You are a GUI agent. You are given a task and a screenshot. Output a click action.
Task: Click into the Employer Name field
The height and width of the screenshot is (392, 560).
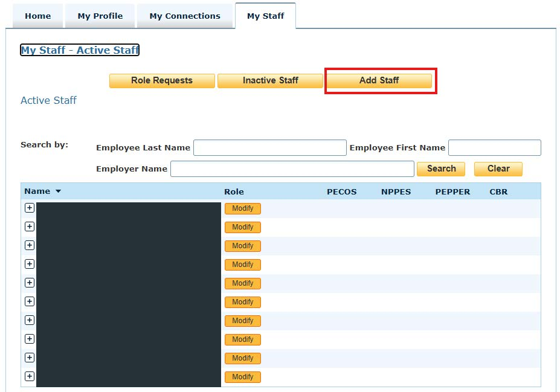click(x=292, y=169)
